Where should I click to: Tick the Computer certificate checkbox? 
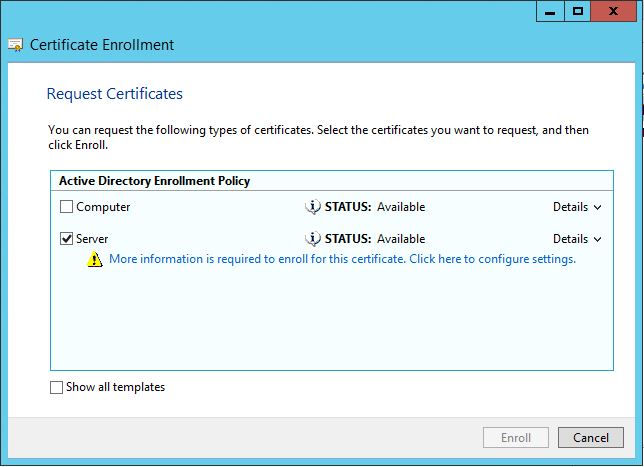click(x=66, y=207)
